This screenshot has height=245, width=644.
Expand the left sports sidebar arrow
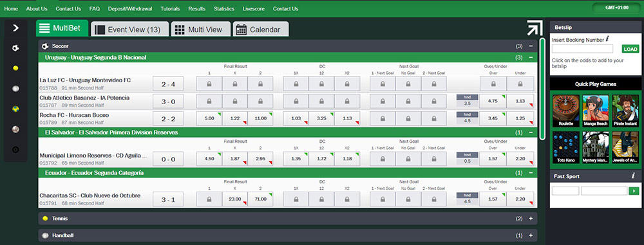pyautogui.click(x=15, y=28)
